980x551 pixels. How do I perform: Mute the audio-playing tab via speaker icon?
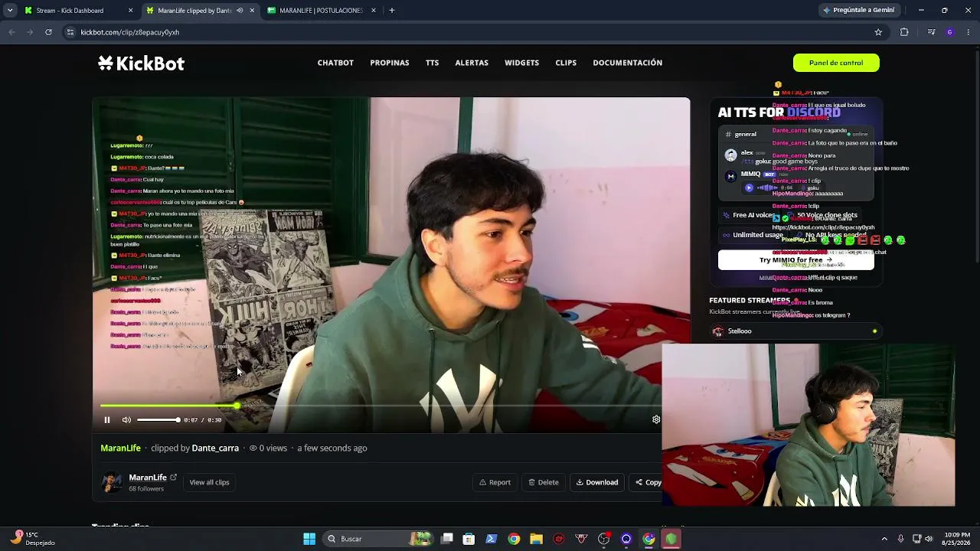pyautogui.click(x=240, y=11)
